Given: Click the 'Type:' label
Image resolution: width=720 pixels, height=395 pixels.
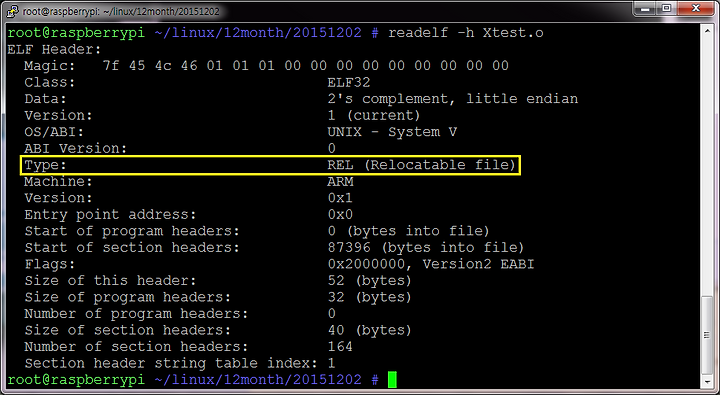Looking at the screenshot, I should (45, 165).
